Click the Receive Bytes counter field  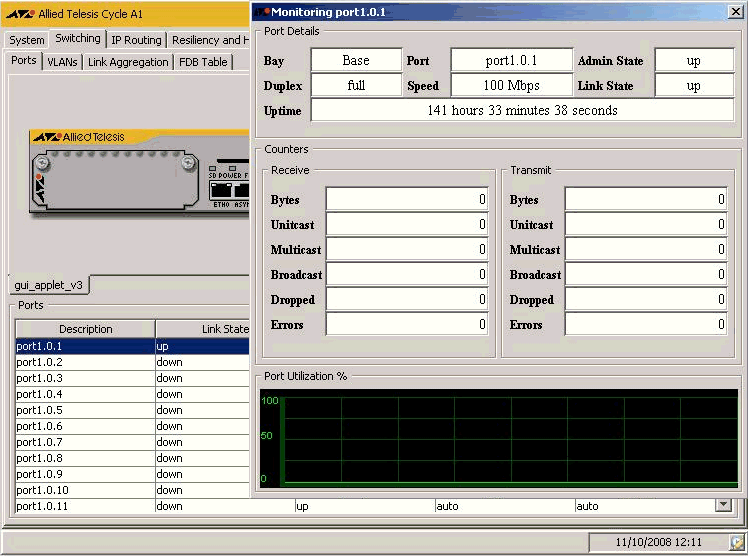pyautogui.click(x=407, y=199)
